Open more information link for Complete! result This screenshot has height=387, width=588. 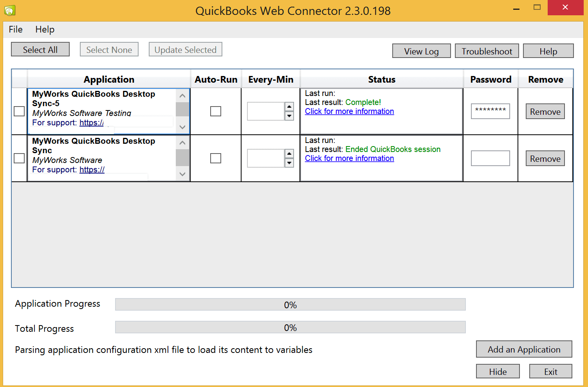(x=349, y=111)
